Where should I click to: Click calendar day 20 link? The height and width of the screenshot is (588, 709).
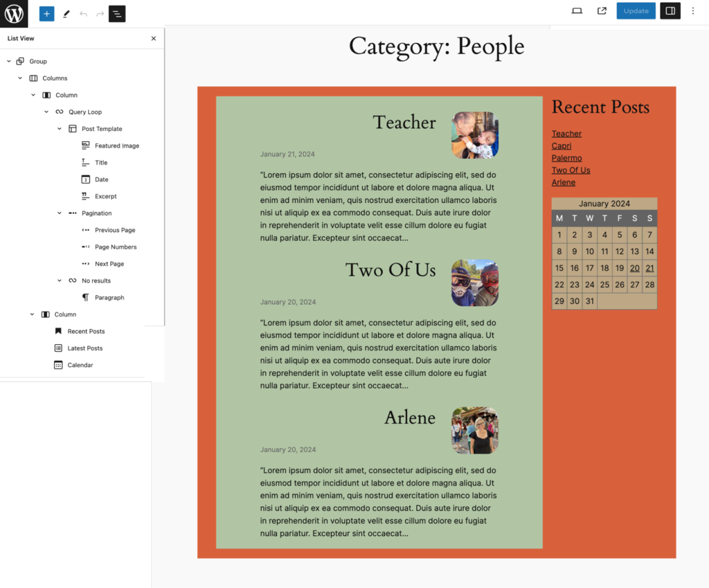click(x=635, y=268)
